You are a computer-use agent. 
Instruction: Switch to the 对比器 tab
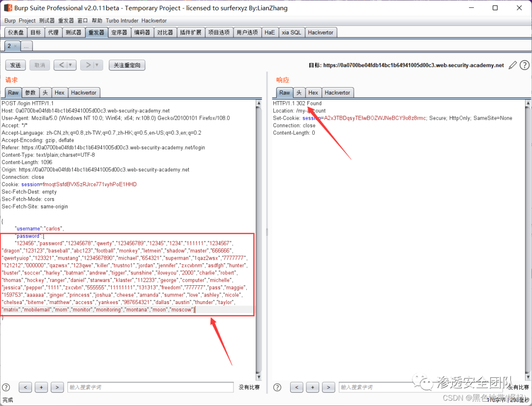click(x=165, y=33)
